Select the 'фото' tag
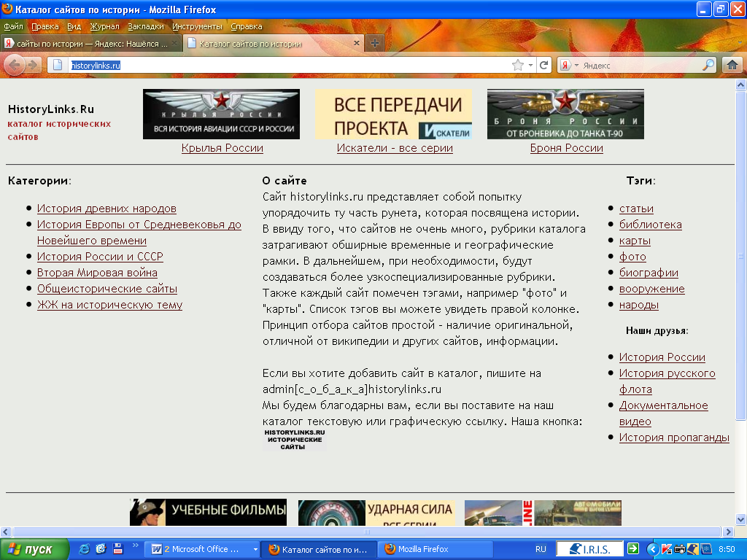Viewport: 747px width, 560px height. pyautogui.click(x=632, y=257)
